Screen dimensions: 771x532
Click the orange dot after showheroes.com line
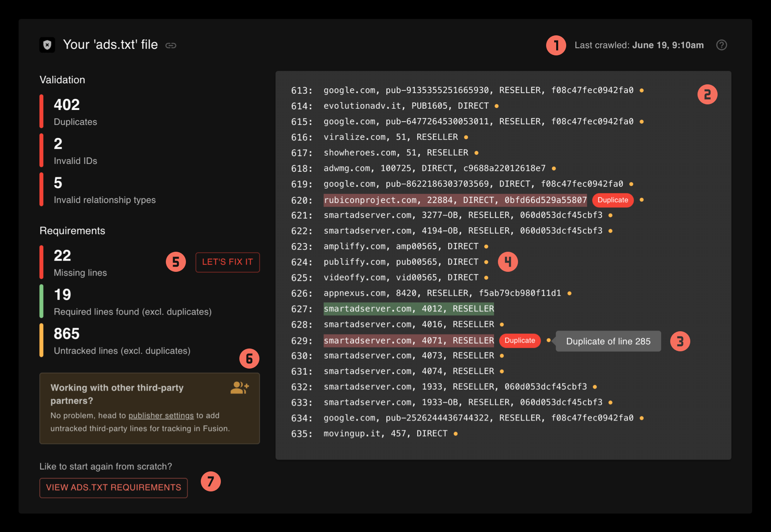coord(476,153)
